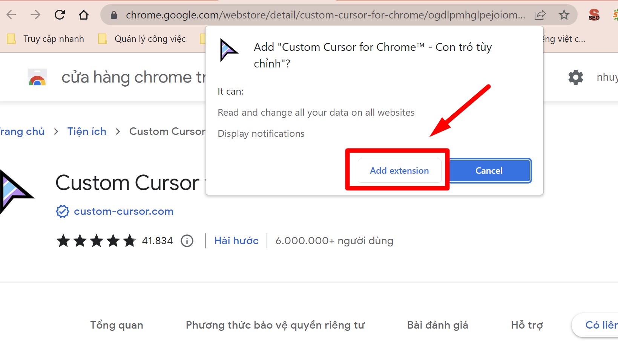Open Phương thức bảo vệ quyền riêng tư tab
Viewport: 618px width, 364px height.
click(x=275, y=325)
